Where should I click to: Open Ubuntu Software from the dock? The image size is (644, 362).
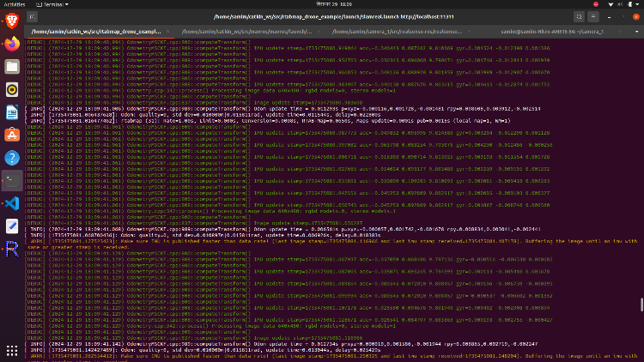(11, 135)
